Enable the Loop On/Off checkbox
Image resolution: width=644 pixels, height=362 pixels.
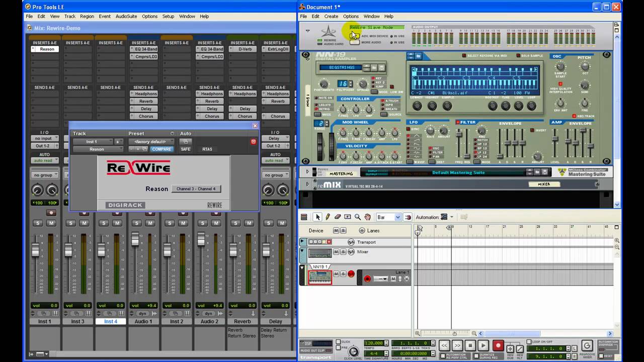click(529, 342)
